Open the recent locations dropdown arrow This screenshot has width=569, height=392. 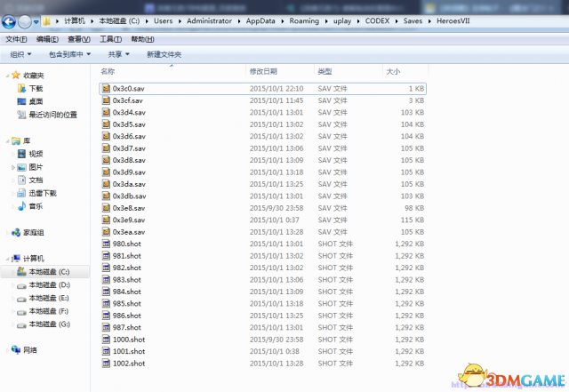tap(36, 22)
